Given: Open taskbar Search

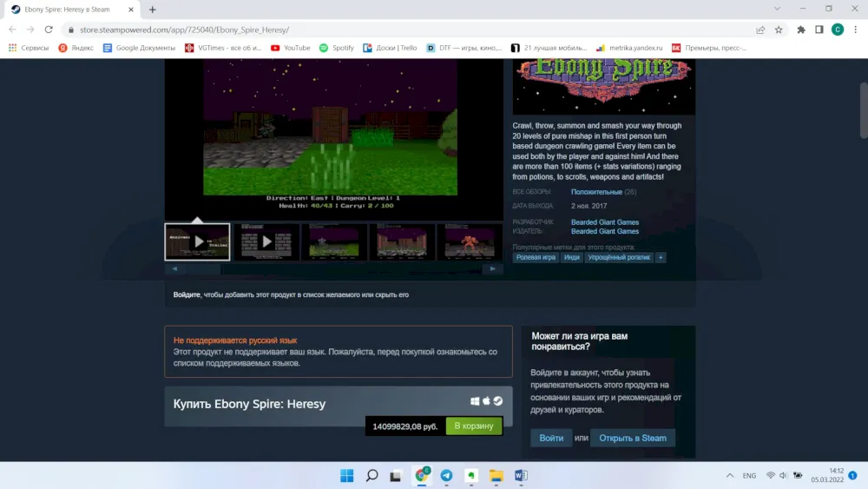Looking at the screenshot, I should click(x=372, y=476).
